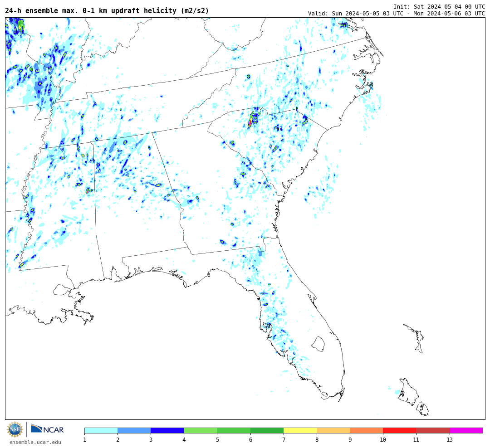Viewport: 490px width, 448px height.
Task: Select the light orange swatch for value 8
Action: 333,430
